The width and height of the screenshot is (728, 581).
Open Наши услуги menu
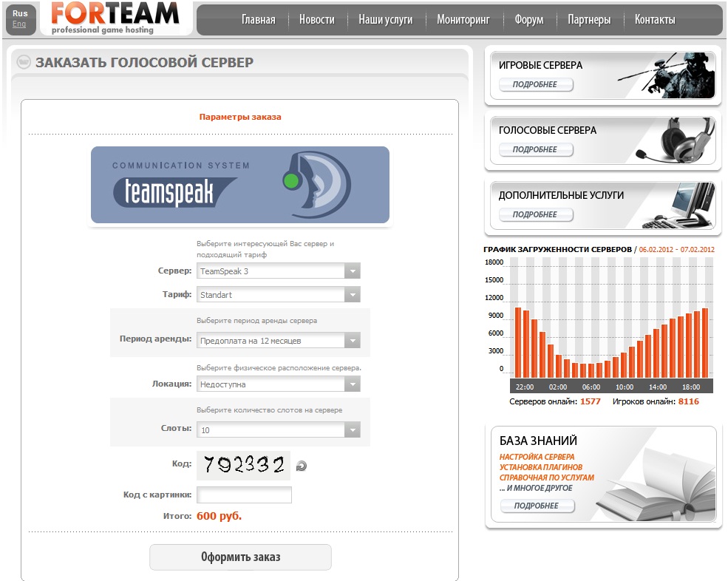(385, 19)
